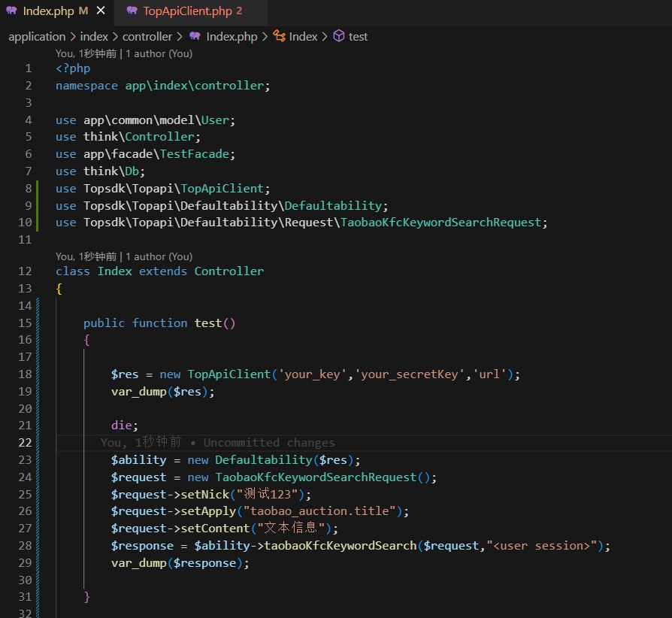Screen dimensions: 672x618
Task: Select the Index.php tab label
Action: coord(50,11)
